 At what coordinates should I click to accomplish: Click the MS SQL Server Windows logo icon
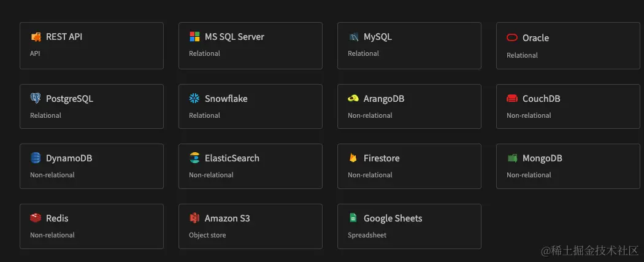(194, 37)
